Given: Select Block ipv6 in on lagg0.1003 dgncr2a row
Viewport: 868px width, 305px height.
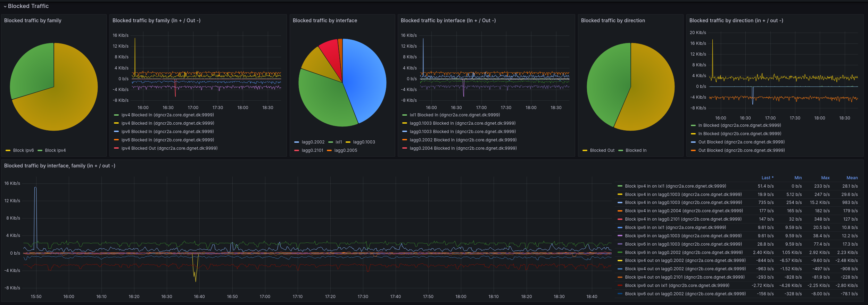Looking at the screenshot, I should click(683, 236).
